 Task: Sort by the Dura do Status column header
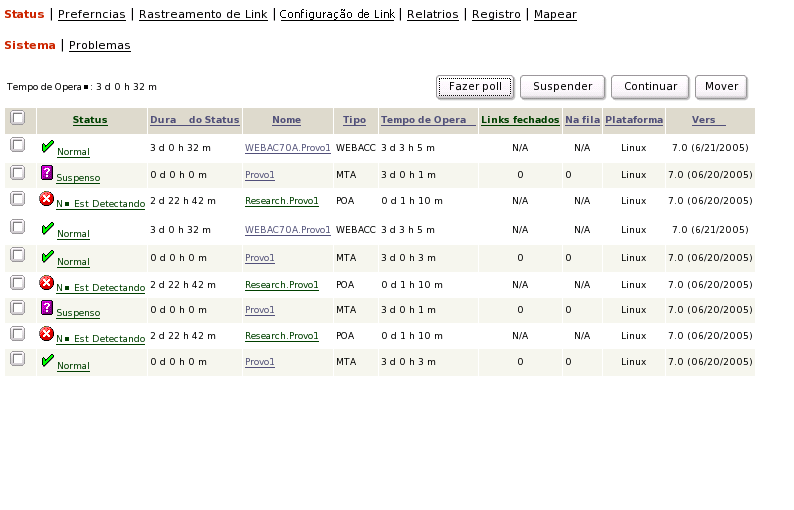click(x=194, y=120)
